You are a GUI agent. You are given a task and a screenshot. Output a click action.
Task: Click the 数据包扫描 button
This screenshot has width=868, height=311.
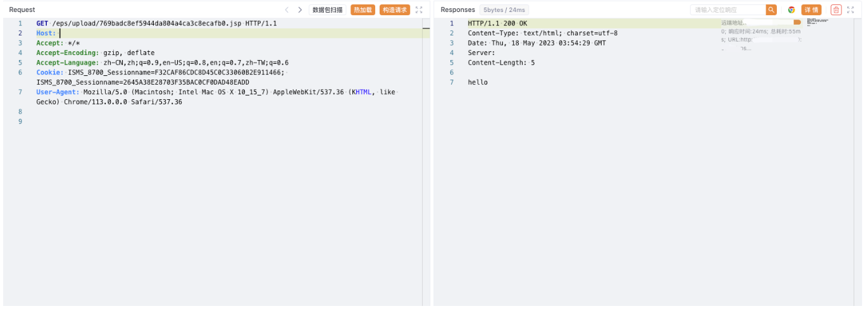328,10
